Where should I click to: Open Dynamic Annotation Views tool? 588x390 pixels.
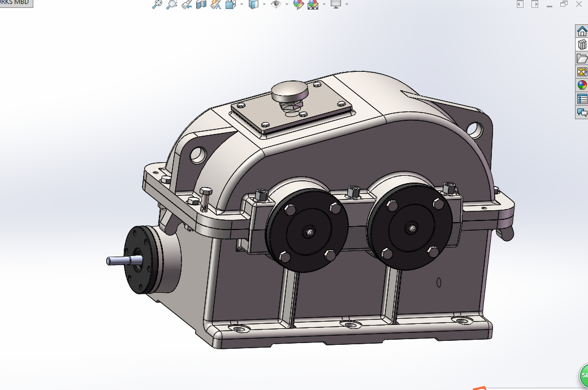[216, 4]
